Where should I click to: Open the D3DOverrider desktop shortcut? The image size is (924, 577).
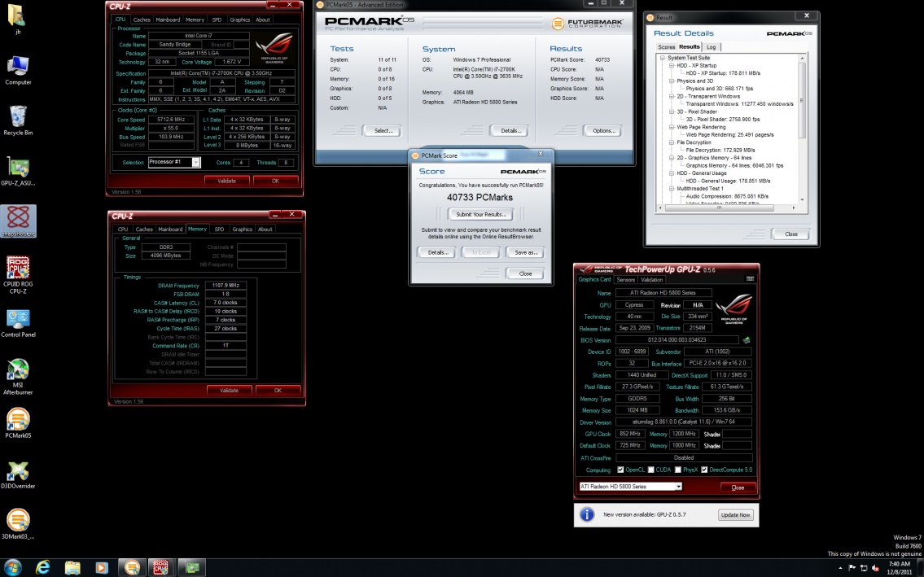(18, 472)
